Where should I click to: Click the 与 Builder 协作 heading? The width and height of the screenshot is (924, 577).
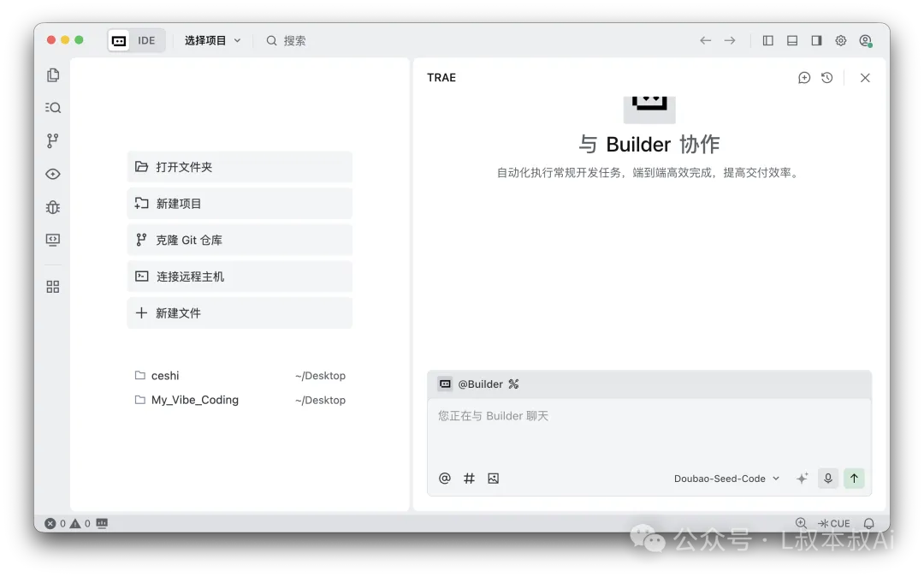(x=649, y=145)
